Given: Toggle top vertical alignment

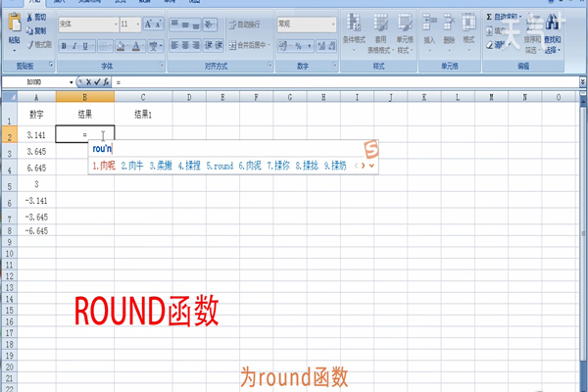Looking at the screenshot, I should (174, 24).
